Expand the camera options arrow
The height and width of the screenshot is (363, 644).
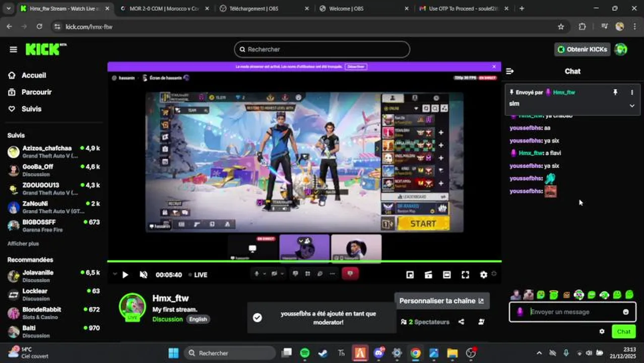(282, 274)
